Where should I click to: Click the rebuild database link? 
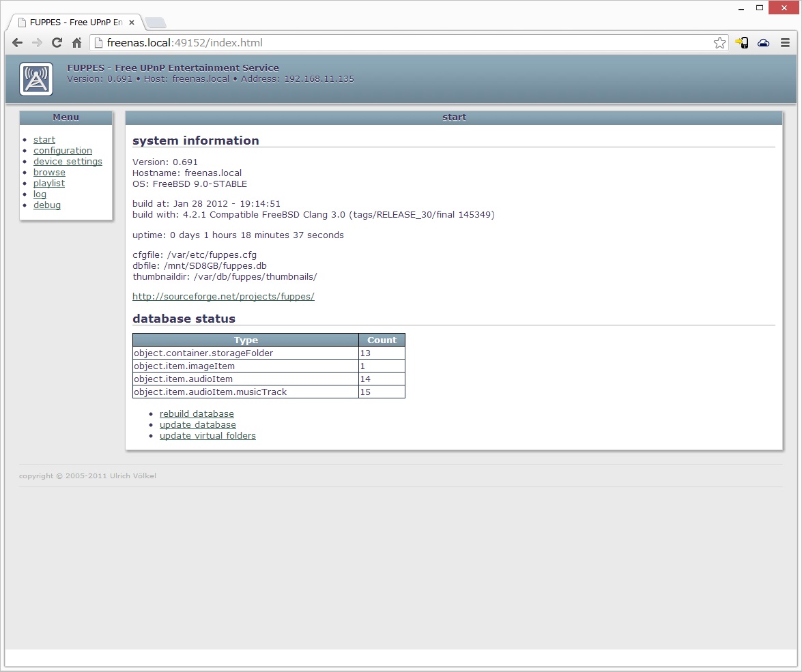click(x=197, y=413)
